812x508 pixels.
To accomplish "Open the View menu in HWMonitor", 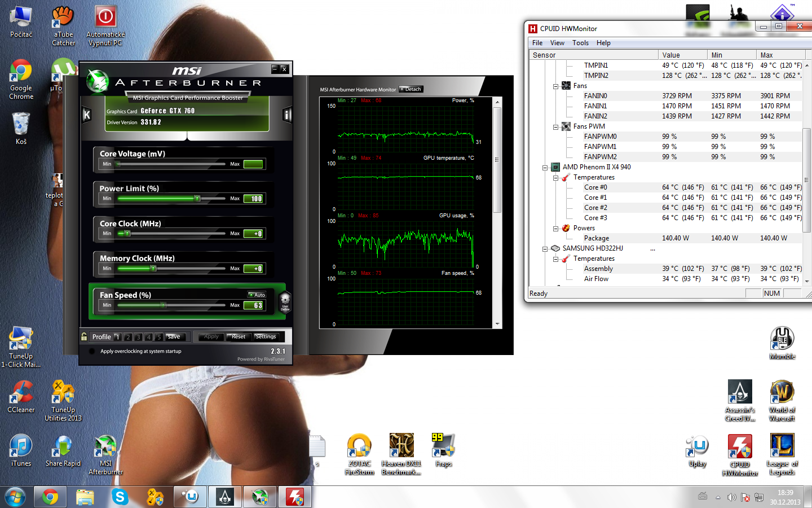I will click(x=557, y=43).
